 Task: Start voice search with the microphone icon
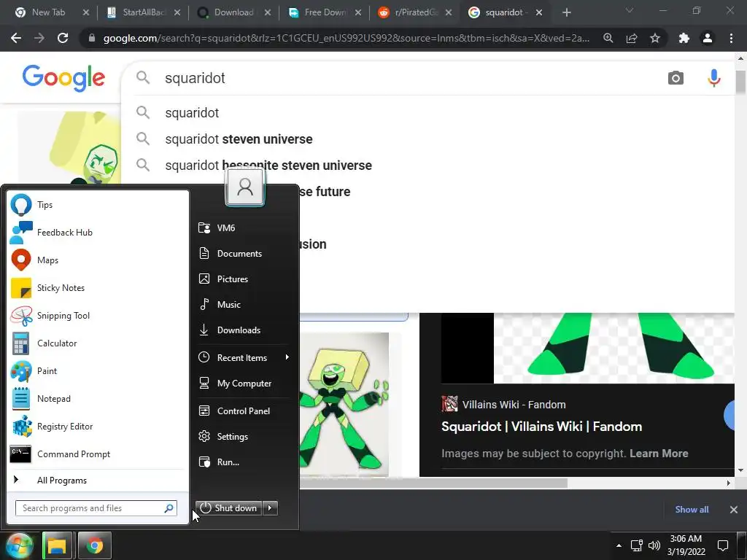pyautogui.click(x=713, y=78)
